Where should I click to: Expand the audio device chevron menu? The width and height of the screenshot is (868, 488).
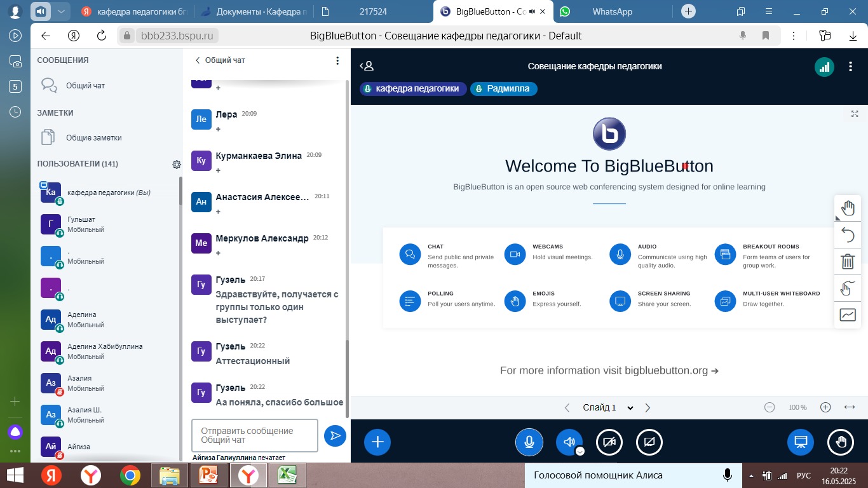(580, 451)
